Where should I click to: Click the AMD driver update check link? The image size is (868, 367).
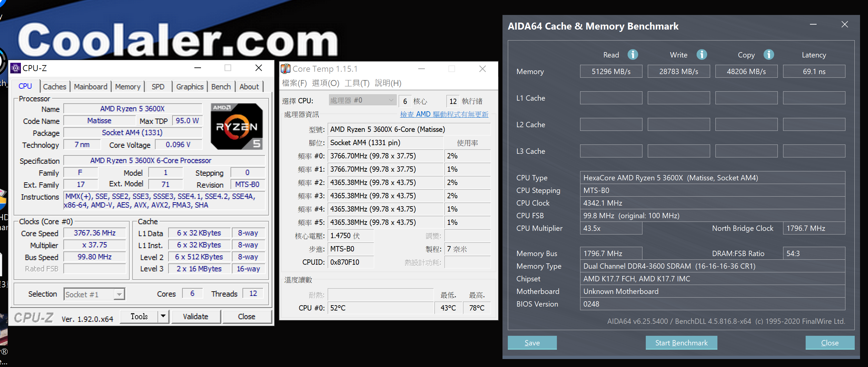point(444,114)
